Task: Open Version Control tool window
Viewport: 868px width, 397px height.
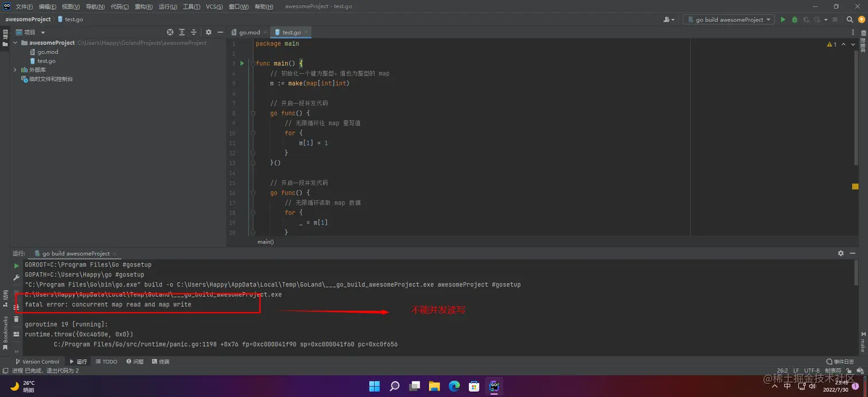Action: (x=37, y=361)
